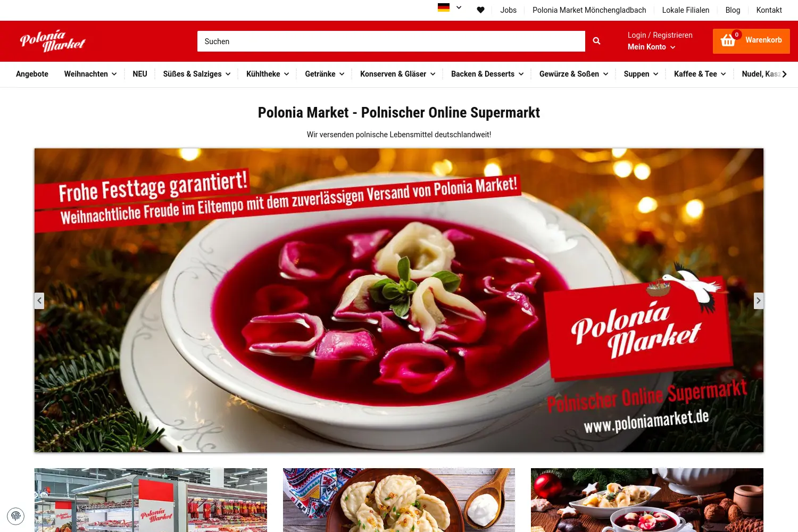Click the Polonia Market header logo
The image size is (798, 532).
(53, 41)
